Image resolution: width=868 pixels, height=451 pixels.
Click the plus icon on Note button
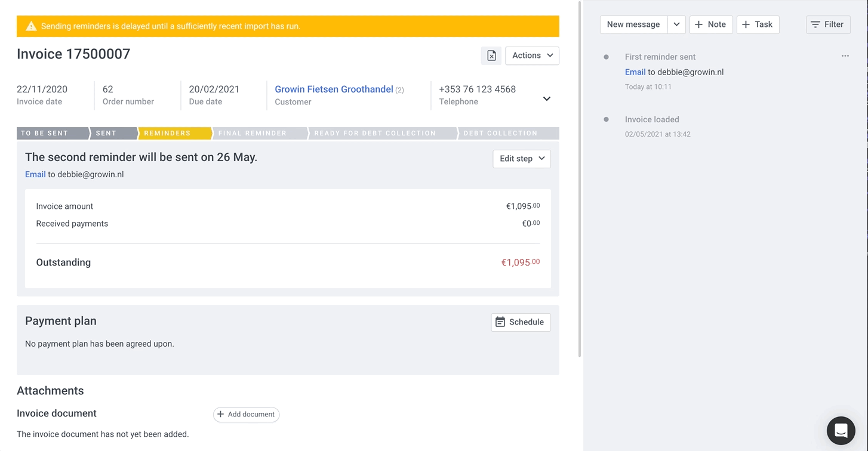(x=698, y=24)
